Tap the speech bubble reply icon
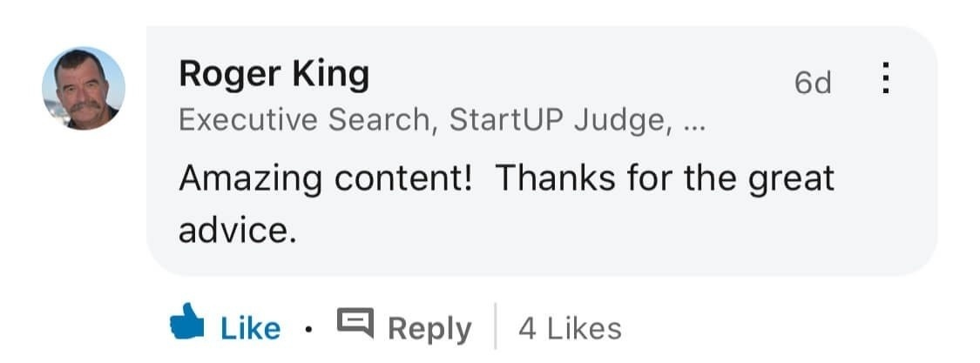This screenshot has width=980, height=363. (x=355, y=322)
